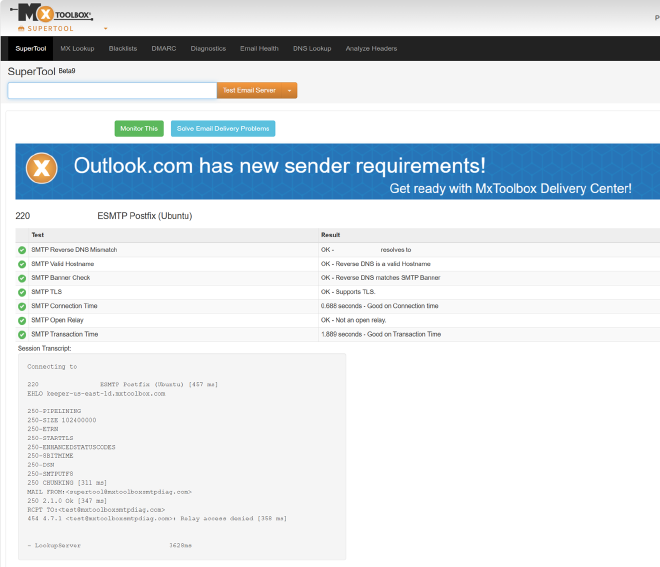Click the Session Transcript label
Viewport: 660px width, 567px height.
tap(45, 349)
